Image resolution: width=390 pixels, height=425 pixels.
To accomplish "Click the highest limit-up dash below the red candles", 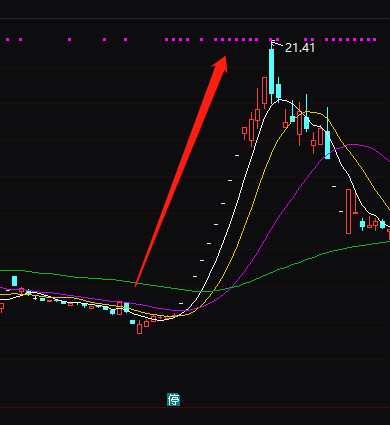I will coord(237,155).
